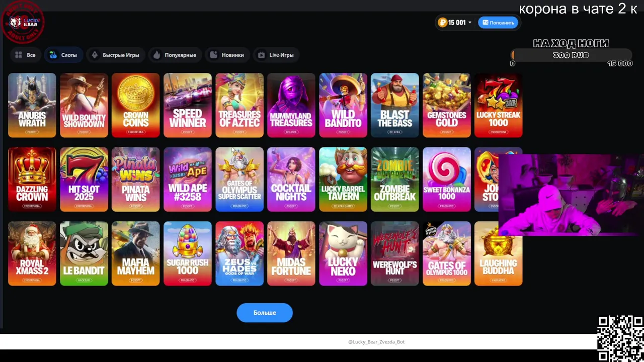Click the streamer webcam overlay
This screenshot has height=362, width=644.
571,195
